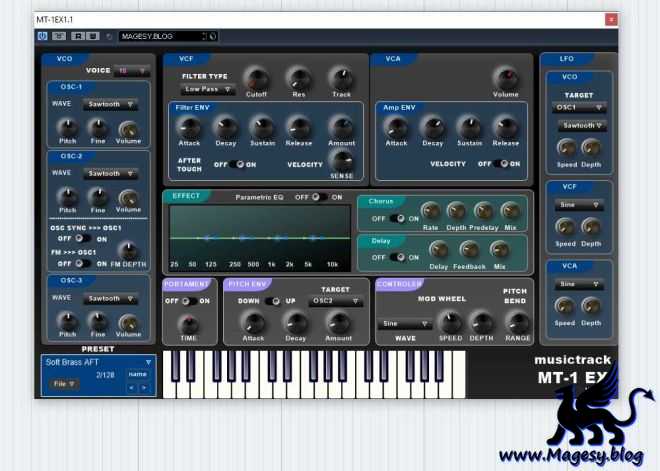This screenshot has width=660, height=471.
Task: Click the EQ band handle near 125 Hz
Action: tap(208, 238)
